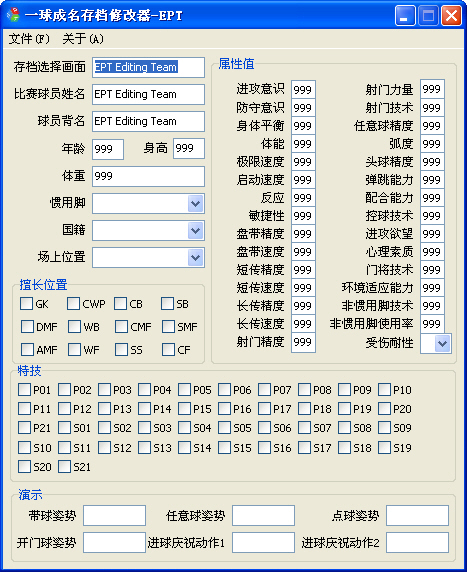The width and height of the screenshot is (467, 572).
Task: Click the 进球庆祝动作2 input field
Action: click(417, 542)
